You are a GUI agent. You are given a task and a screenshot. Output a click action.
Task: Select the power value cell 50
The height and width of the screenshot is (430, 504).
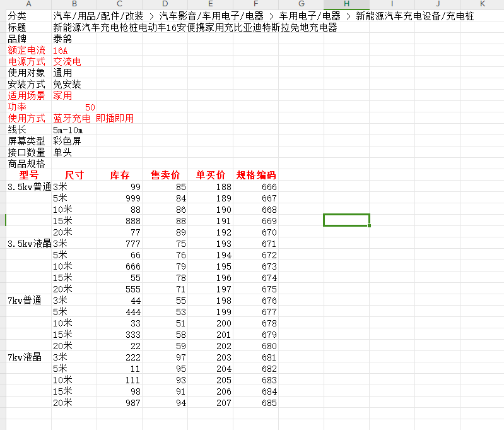pos(74,107)
